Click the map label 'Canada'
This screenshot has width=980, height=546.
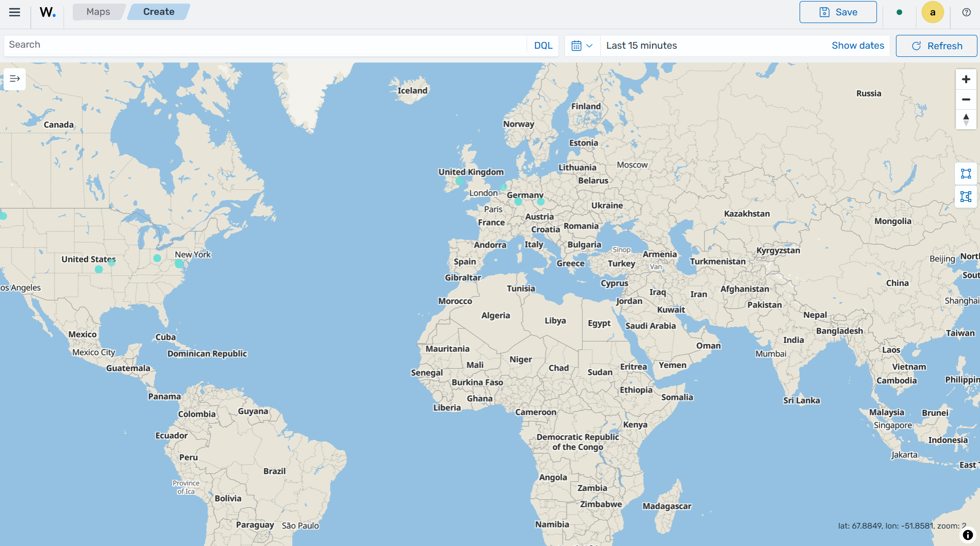coord(58,125)
